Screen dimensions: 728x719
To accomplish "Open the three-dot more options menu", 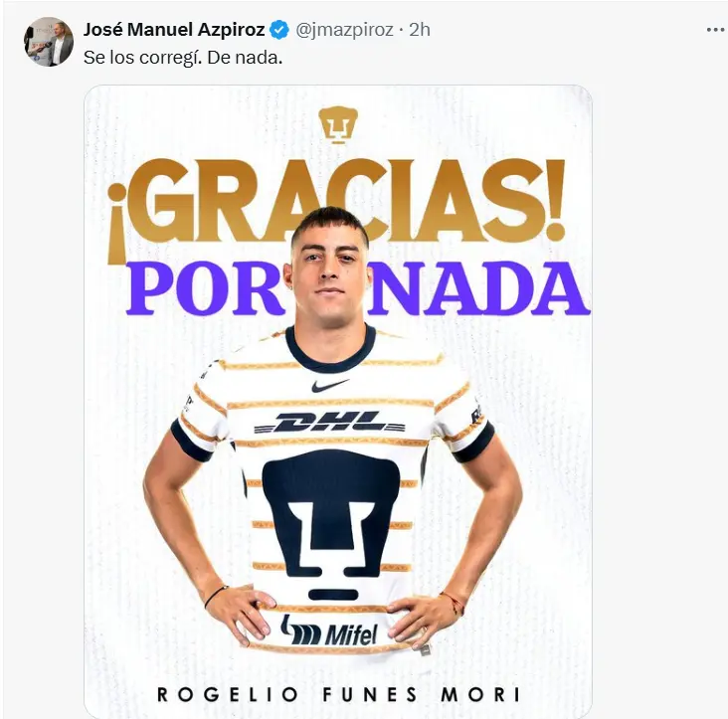I will [715, 30].
